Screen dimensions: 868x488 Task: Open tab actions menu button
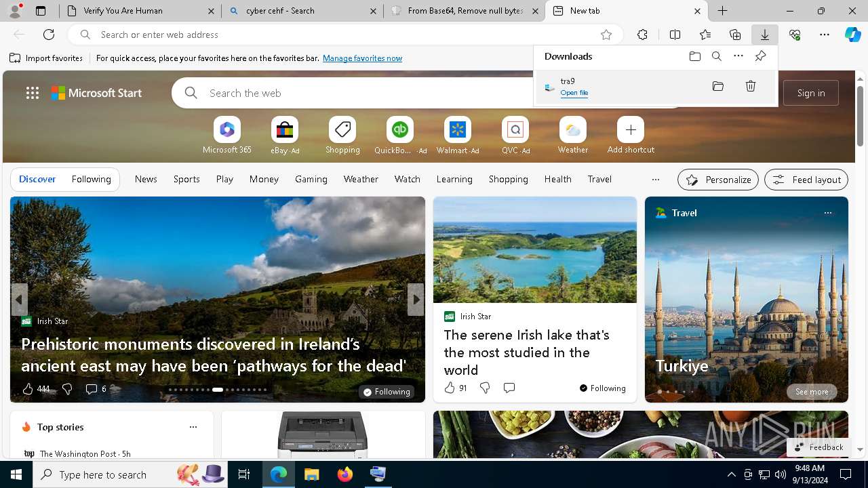click(x=41, y=11)
